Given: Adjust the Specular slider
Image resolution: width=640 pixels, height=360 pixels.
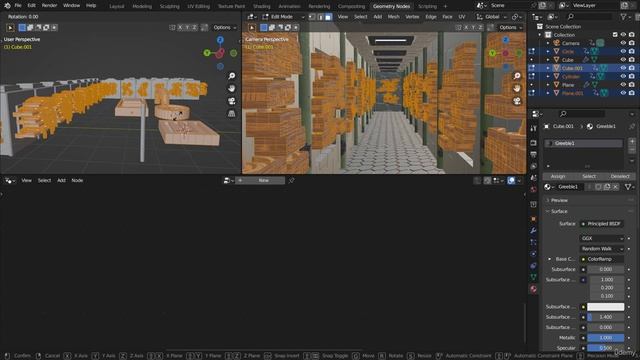Looking at the screenshot, I should click(605, 348).
